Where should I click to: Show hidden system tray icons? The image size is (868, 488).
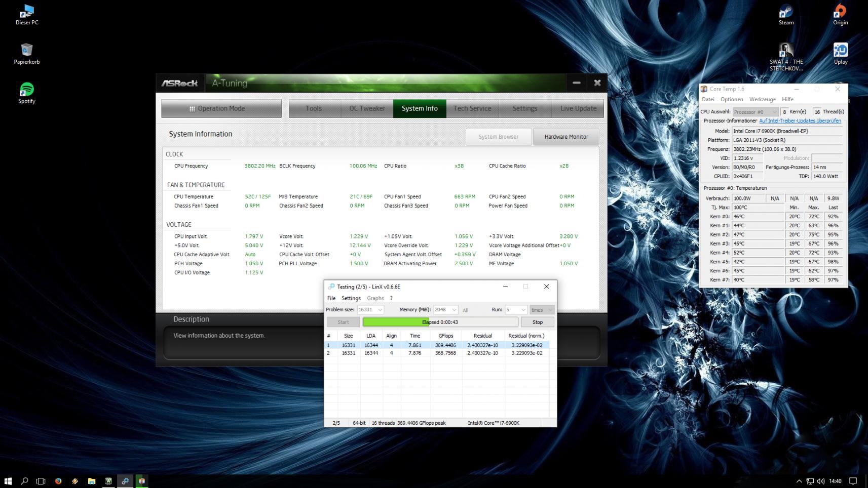[x=799, y=481]
